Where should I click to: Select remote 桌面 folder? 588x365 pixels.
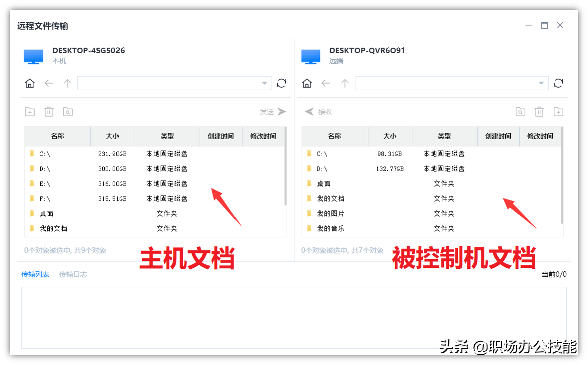coord(431,184)
